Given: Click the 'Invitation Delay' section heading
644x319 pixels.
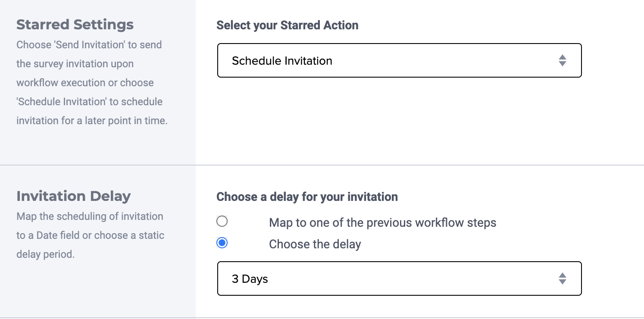Looking at the screenshot, I should point(74,196).
